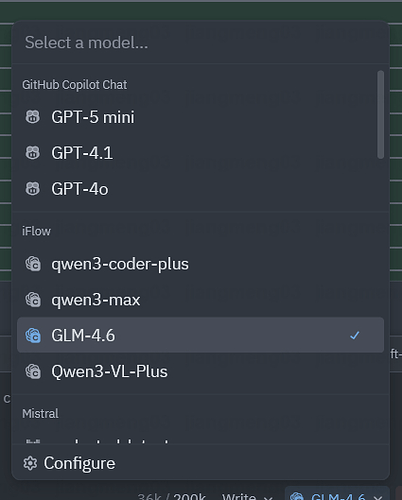Open the Write mode dropdown
Screen dimensions: 402x500
pos(247,497)
